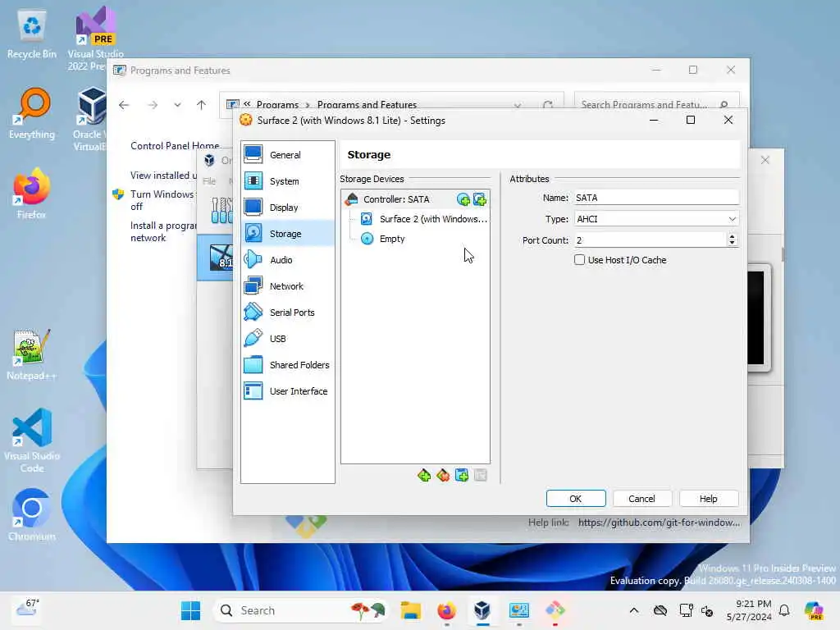Select the Network settings category
The image size is (840, 630).
coord(288,286)
